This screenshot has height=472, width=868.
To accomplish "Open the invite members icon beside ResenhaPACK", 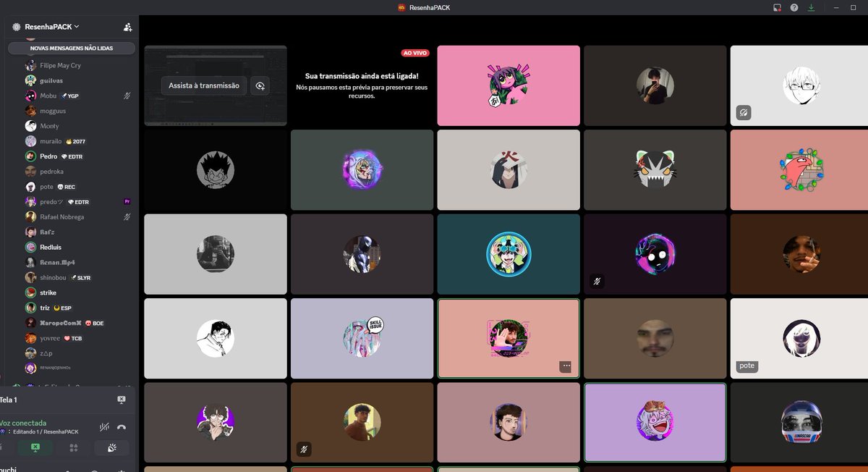I will [x=127, y=27].
